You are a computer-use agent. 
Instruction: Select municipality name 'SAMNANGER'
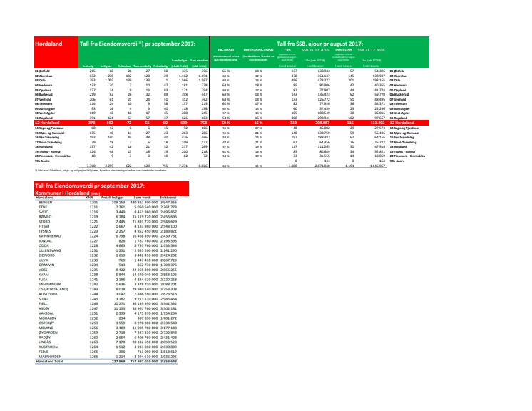(x=49, y=285)
